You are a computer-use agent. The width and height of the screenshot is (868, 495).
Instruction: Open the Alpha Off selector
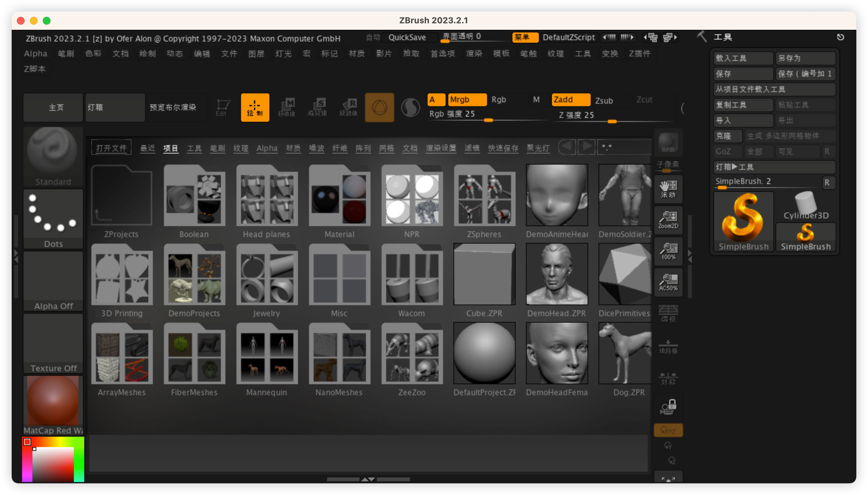[x=53, y=281]
